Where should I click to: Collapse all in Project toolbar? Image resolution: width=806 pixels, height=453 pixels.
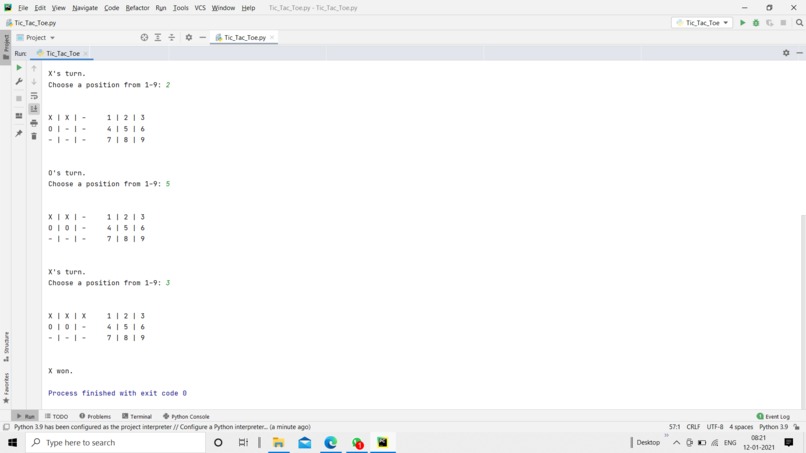[x=172, y=38]
